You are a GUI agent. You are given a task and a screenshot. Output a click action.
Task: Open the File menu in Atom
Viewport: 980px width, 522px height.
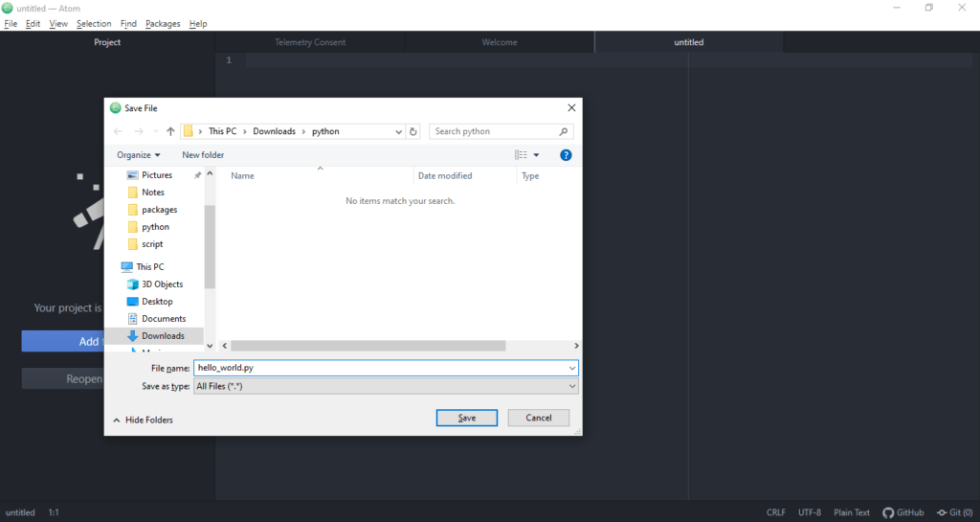[11, 24]
